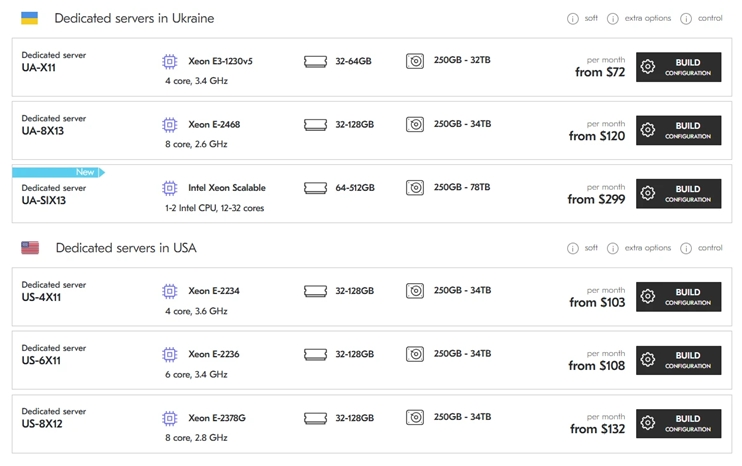742x466 pixels.
Task: Click the RAM icon in the UA-8X13 row
Action: [316, 125]
